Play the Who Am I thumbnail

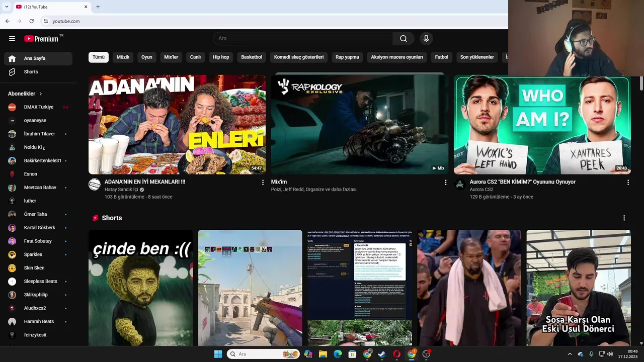coord(542,125)
